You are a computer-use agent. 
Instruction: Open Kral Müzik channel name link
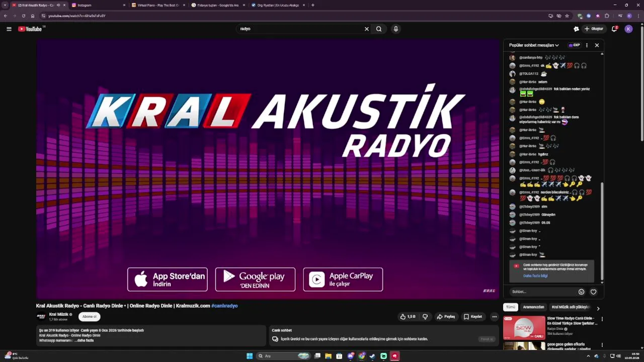[x=59, y=314]
